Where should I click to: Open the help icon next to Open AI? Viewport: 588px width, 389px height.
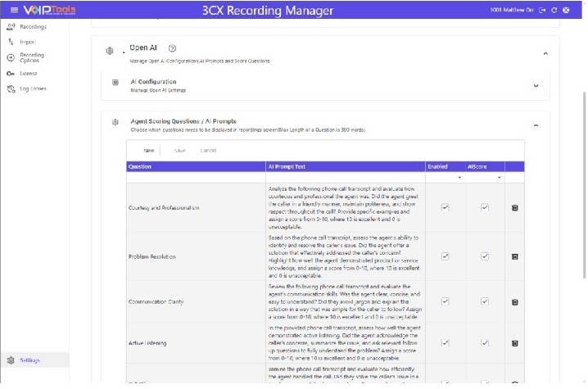[x=172, y=48]
